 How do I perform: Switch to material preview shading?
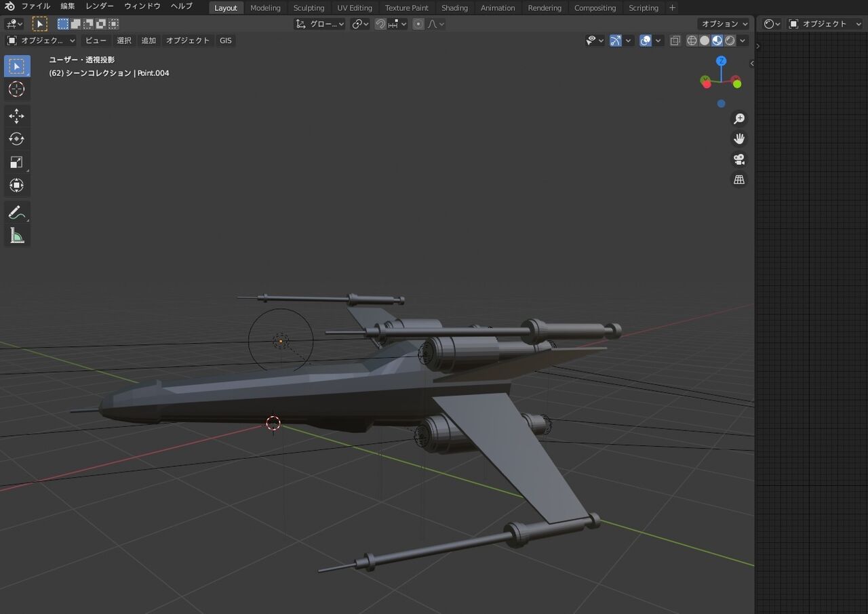[x=717, y=41]
